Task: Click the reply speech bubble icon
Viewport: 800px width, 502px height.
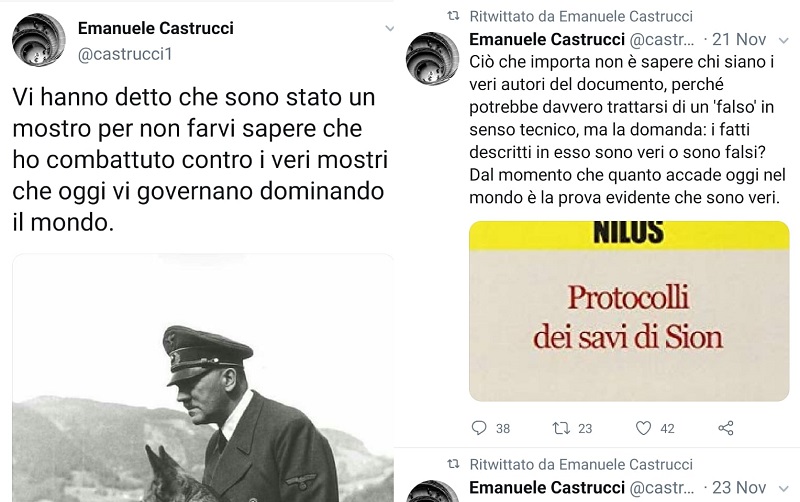Action: tap(479, 428)
